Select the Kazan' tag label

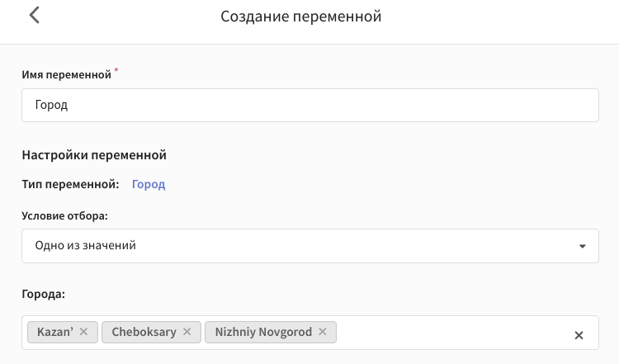click(54, 332)
